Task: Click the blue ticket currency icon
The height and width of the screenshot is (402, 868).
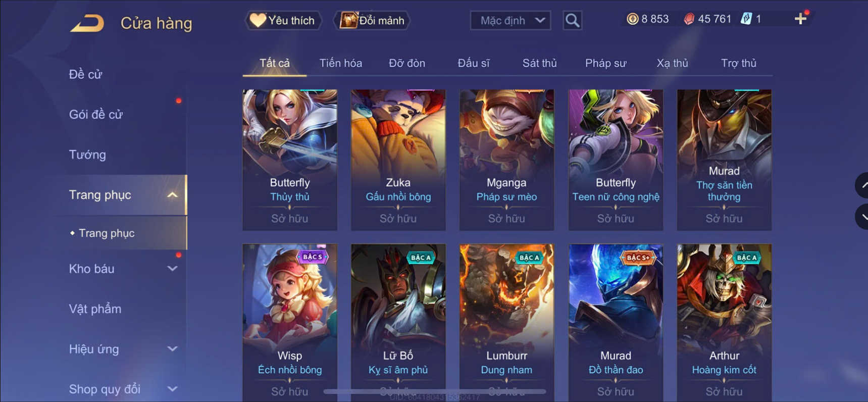Action: [x=746, y=19]
